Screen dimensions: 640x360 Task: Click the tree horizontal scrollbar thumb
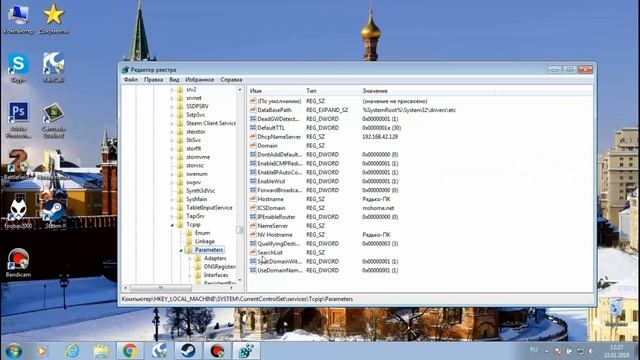(160, 288)
